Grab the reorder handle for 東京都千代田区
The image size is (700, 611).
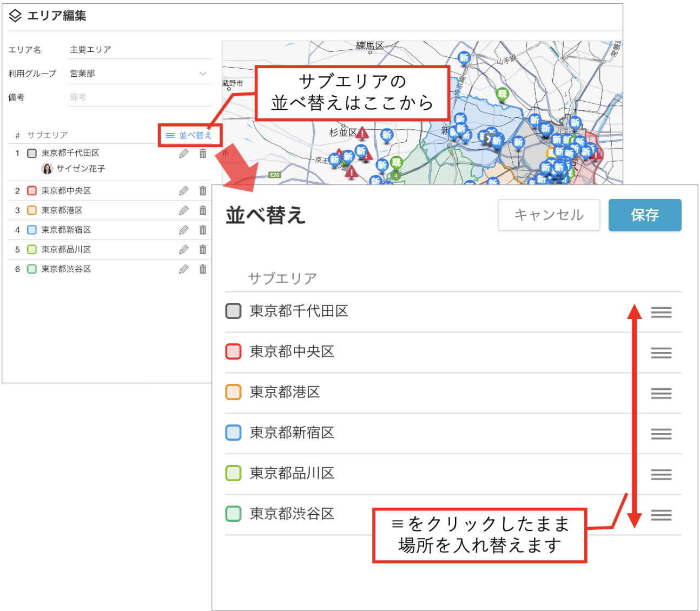(661, 313)
